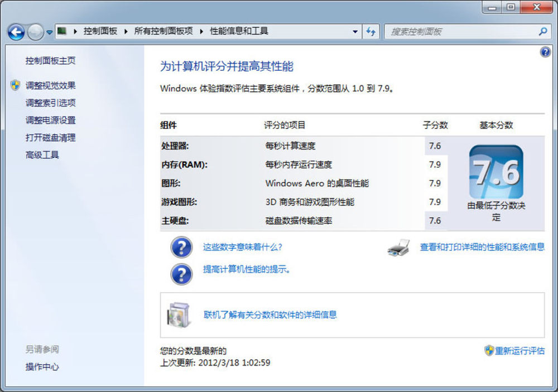Click the 7.6 base score badge
This screenshot has height=392, width=558.
coord(496,172)
